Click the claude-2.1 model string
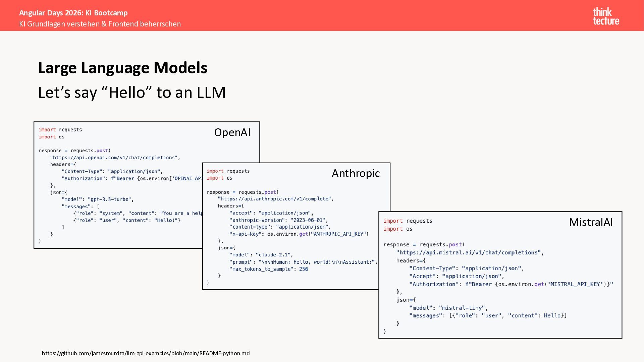This screenshot has width=644, height=362. point(274,255)
